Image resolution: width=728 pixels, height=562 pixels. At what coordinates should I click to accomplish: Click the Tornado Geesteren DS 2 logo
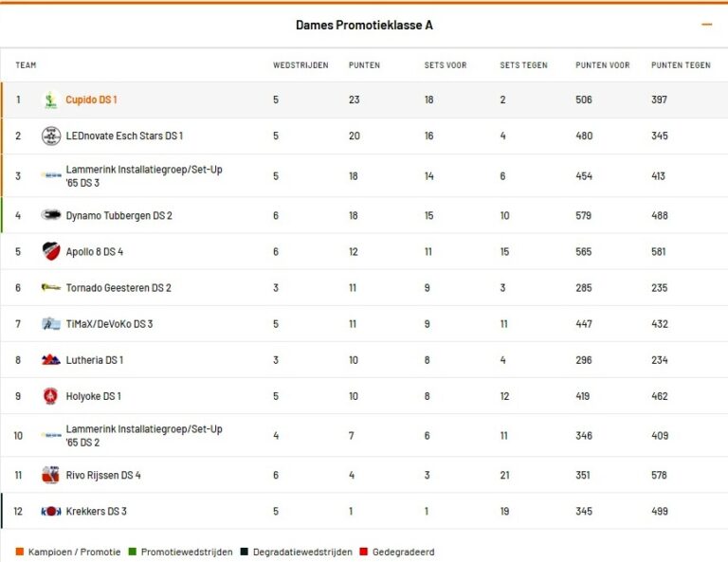(x=51, y=287)
